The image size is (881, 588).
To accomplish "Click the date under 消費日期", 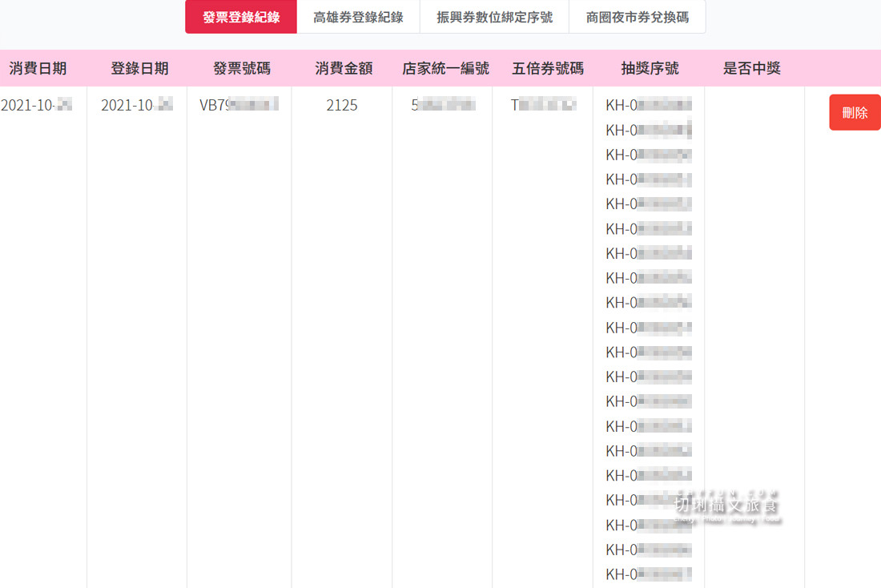I will [36, 105].
